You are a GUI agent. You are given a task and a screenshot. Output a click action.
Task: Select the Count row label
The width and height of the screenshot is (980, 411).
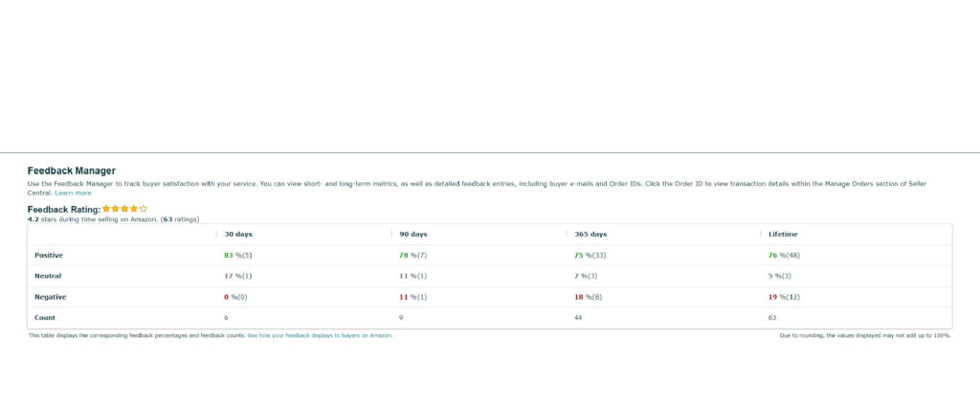[x=44, y=317]
